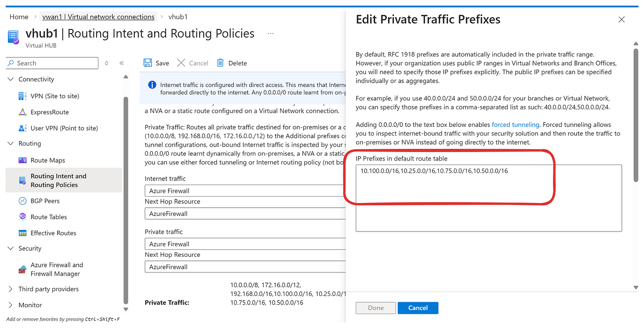Click the vhub1 breadcrumb
644x328 pixels.
coord(178,17)
